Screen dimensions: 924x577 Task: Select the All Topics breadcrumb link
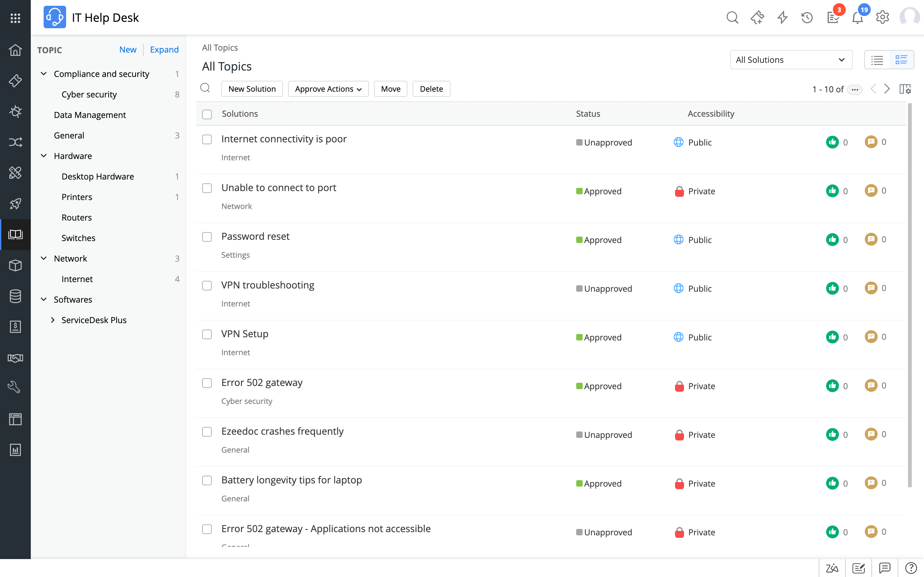click(219, 47)
